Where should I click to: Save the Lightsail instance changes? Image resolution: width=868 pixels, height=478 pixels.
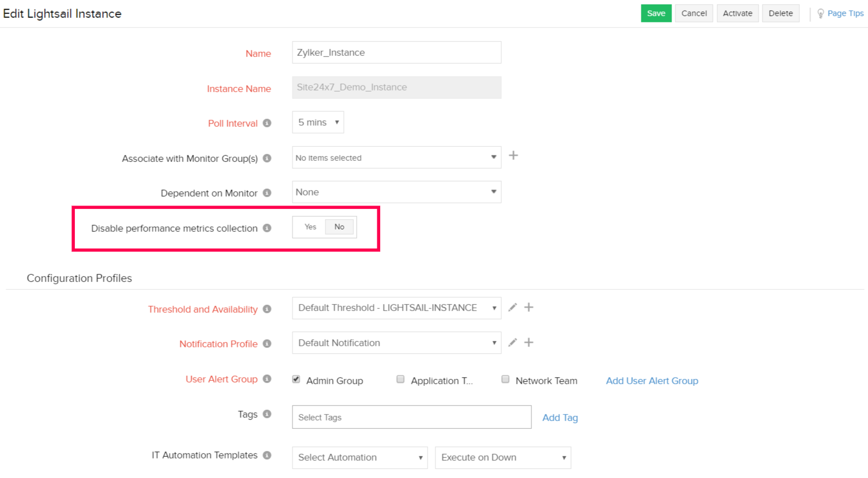(656, 13)
